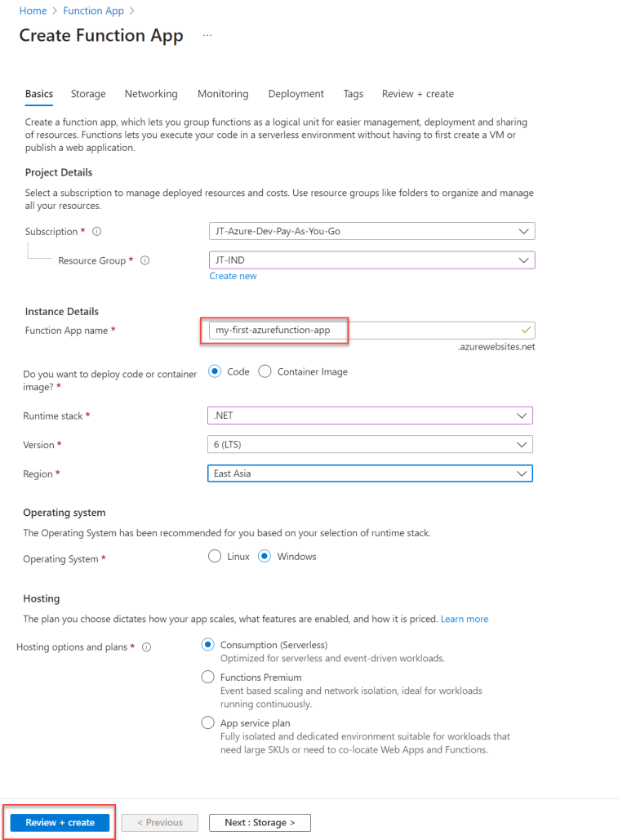This screenshot has width=627, height=840.
Task: Open the Subscription dropdown
Action: (x=524, y=231)
